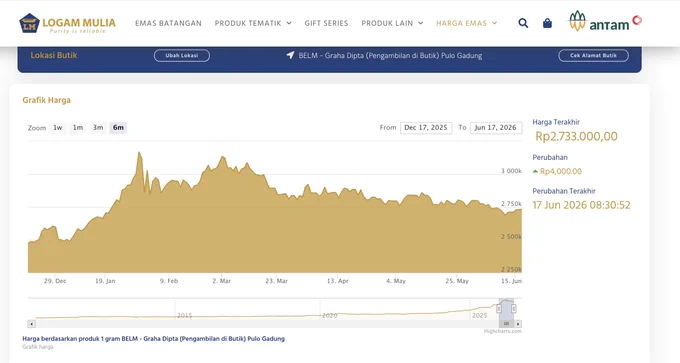Image resolution: width=680 pixels, height=363 pixels.
Task: Click the timestamp 17 Jun 2026 08:30:52
Action: click(581, 205)
